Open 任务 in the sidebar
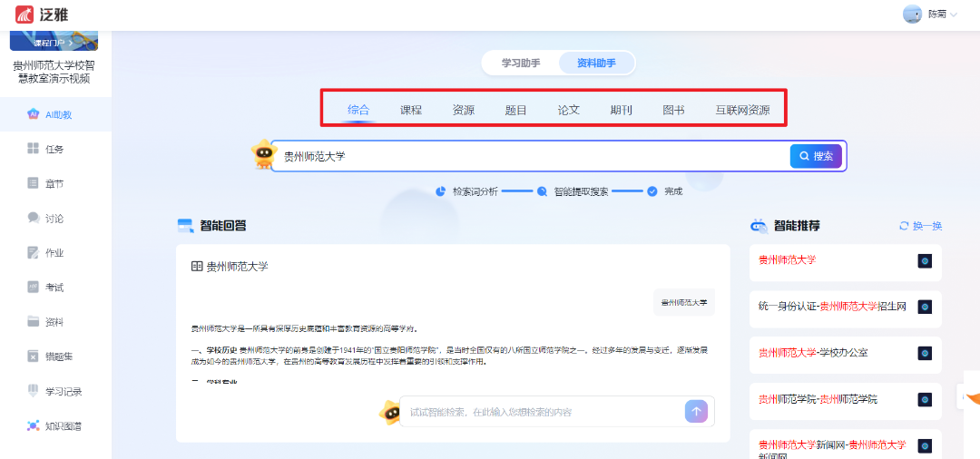The width and height of the screenshot is (980, 459). click(55, 150)
